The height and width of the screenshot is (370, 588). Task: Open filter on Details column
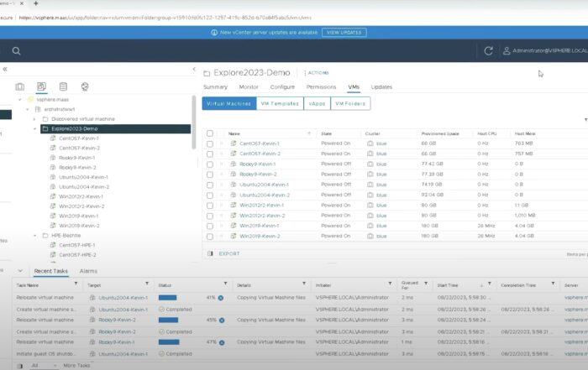click(304, 284)
